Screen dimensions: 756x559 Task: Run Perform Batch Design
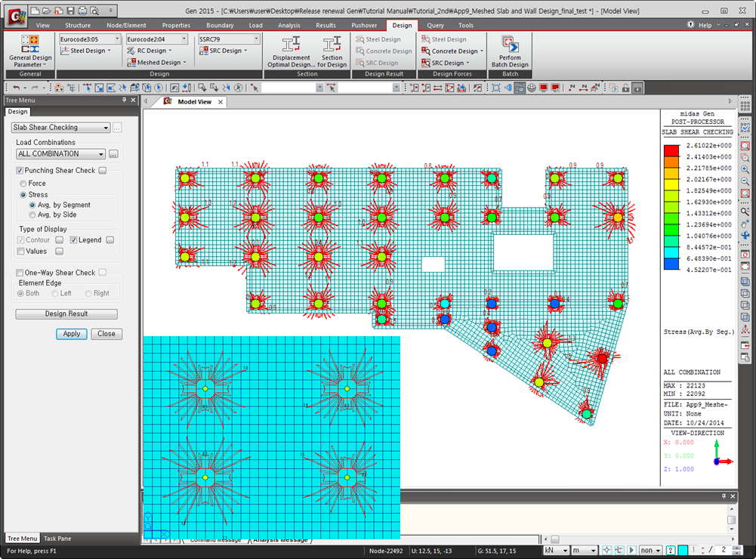pos(510,51)
